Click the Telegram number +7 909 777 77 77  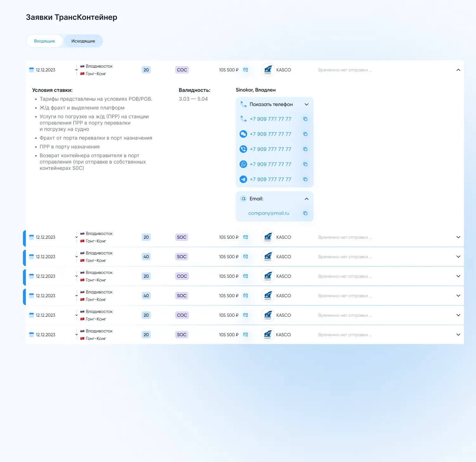(270, 179)
